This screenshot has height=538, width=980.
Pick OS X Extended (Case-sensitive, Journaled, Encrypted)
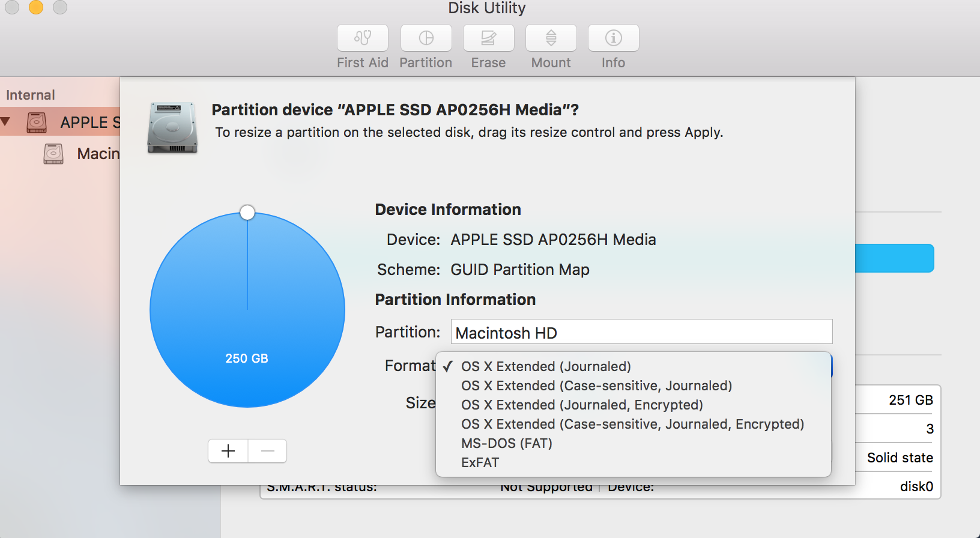point(634,424)
